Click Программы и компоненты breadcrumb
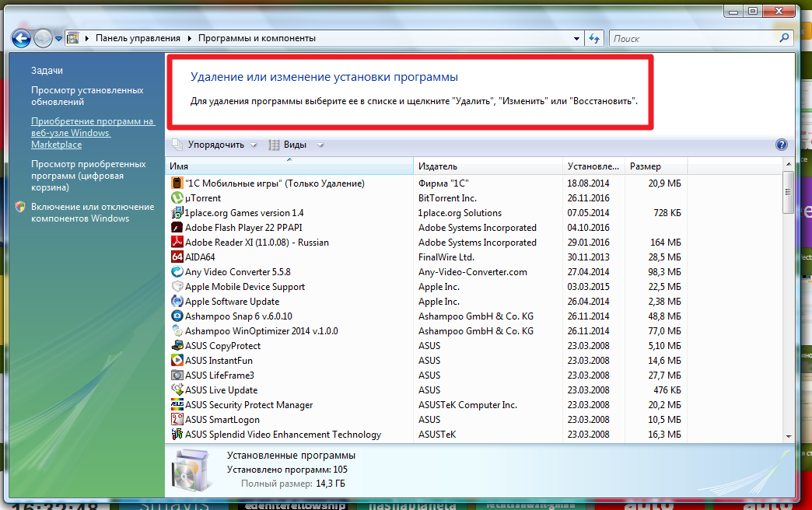812x510 pixels. (257, 38)
